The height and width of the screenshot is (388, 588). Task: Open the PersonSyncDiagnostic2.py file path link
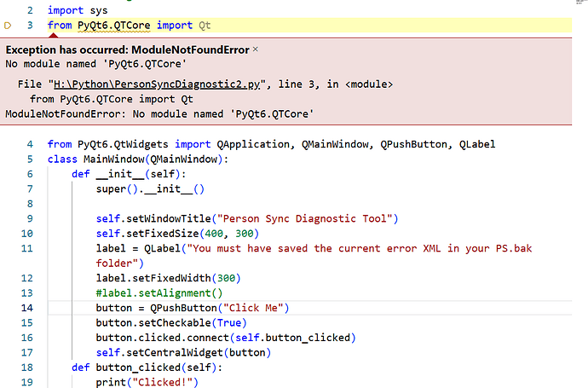coord(163,84)
